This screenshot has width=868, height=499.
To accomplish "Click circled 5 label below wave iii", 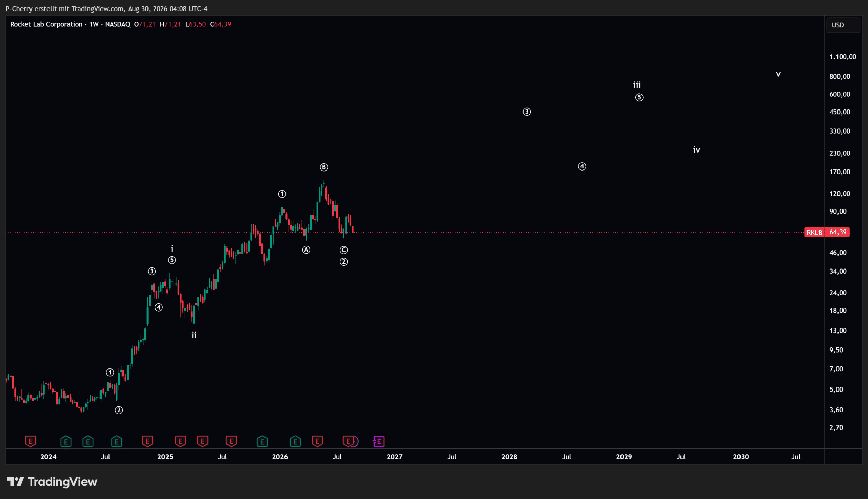I will pos(639,97).
